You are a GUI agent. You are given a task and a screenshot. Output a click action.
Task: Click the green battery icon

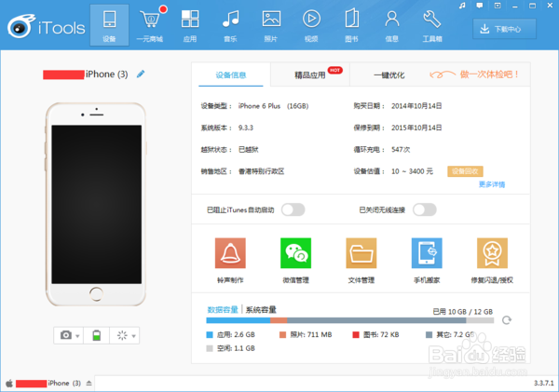pyautogui.click(x=96, y=335)
